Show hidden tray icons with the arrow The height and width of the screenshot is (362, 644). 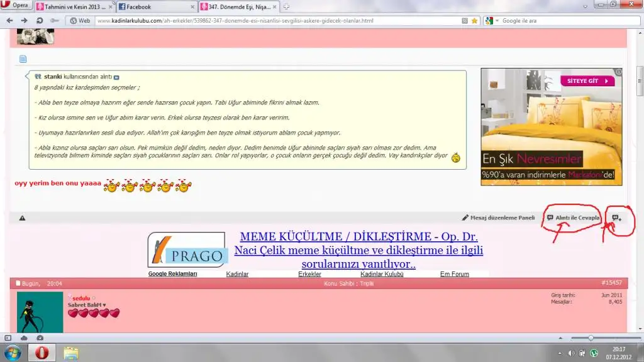click(x=560, y=353)
